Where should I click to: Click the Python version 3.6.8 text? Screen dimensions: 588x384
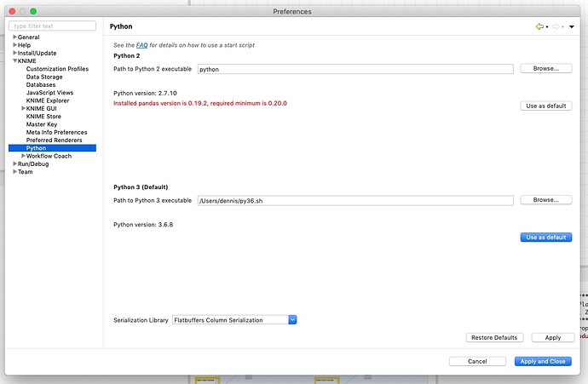click(x=143, y=225)
